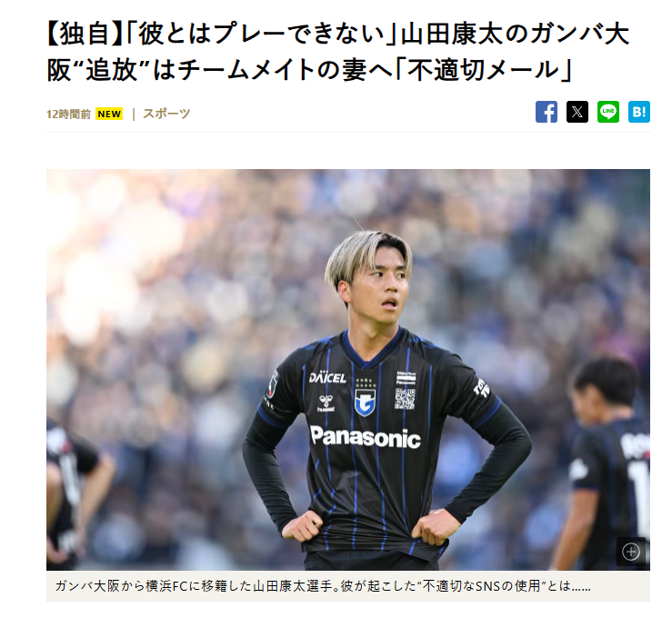
Task: Click the headline line mentioning 不適切メール
Action: click(309, 70)
